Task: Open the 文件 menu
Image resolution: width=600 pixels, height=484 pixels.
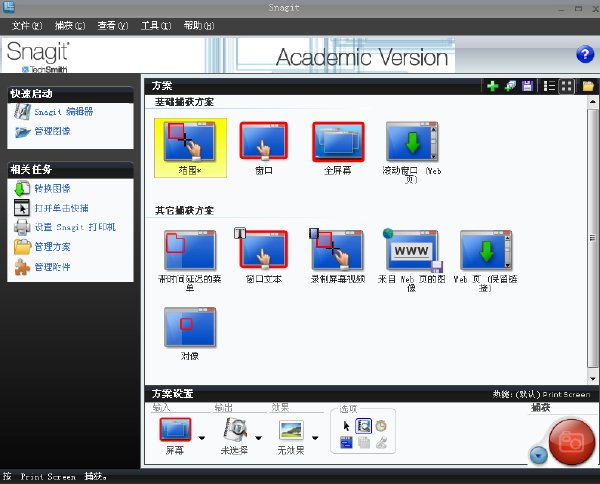Action: [27, 26]
